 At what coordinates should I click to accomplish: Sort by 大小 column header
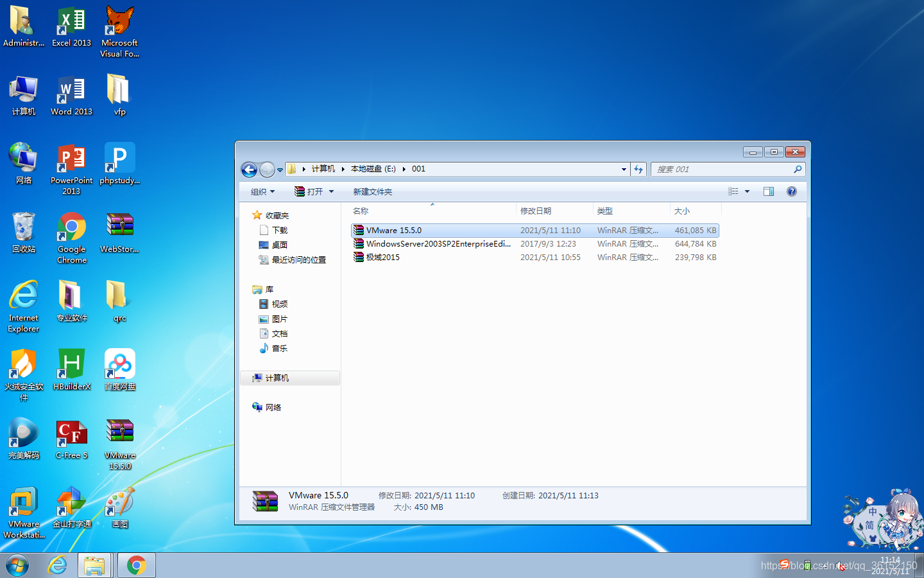696,211
